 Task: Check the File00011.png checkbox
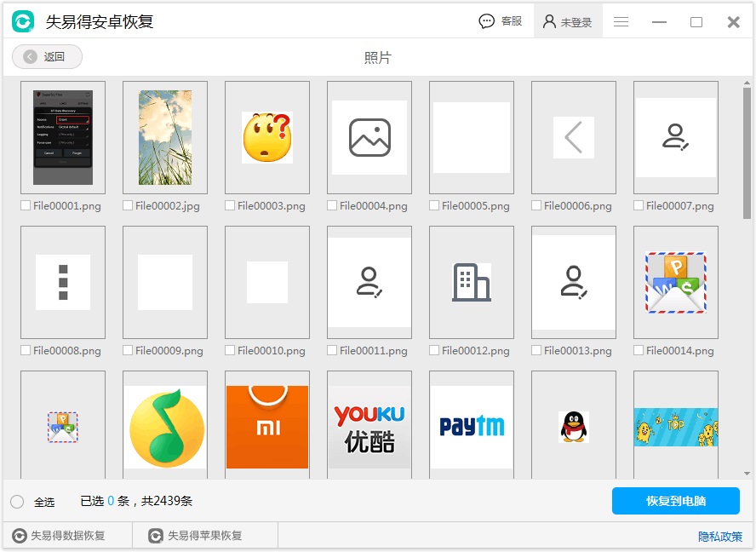point(332,350)
